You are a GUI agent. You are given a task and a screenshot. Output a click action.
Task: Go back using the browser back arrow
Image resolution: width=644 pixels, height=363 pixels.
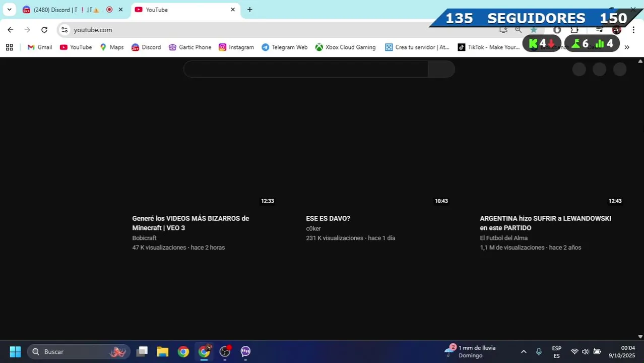10,30
